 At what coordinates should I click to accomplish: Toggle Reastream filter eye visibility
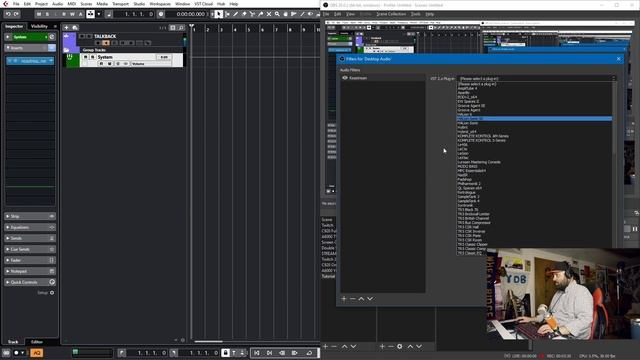tap(345, 78)
